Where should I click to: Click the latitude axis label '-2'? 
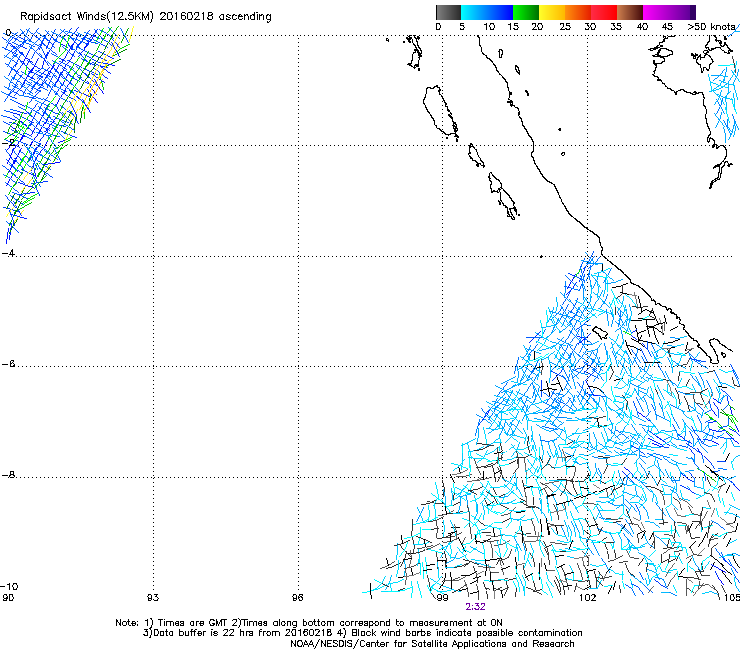[x=7, y=143]
